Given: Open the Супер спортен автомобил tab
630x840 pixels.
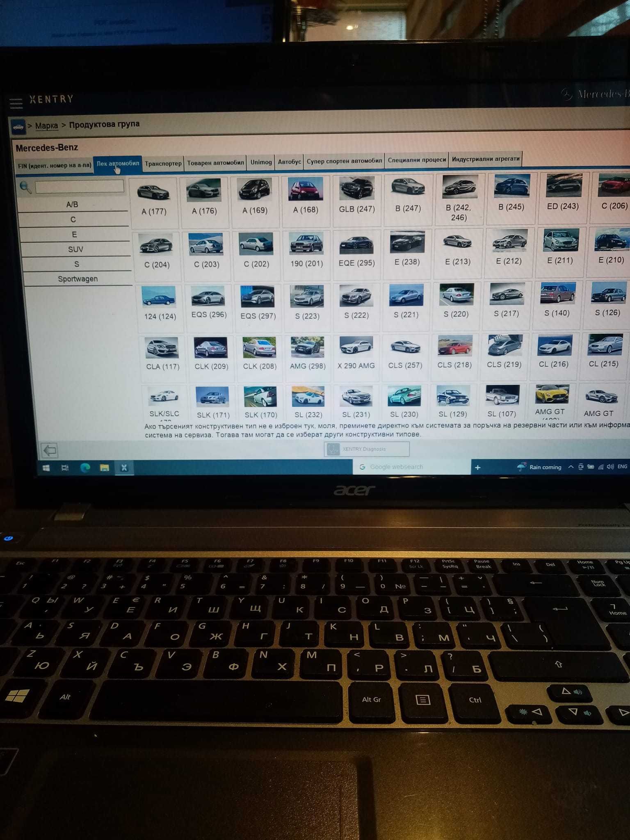Looking at the screenshot, I should pos(344,161).
